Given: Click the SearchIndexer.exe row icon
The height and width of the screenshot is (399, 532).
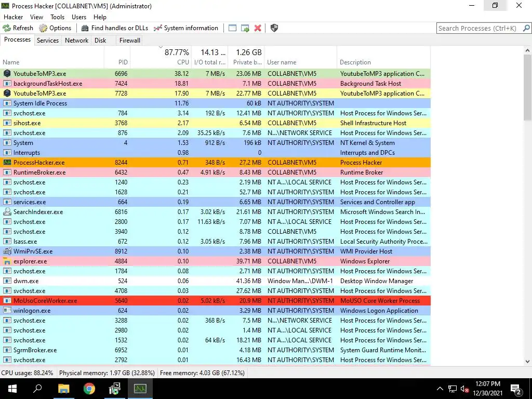Looking at the screenshot, I should pyautogui.click(x=7, y=212).
